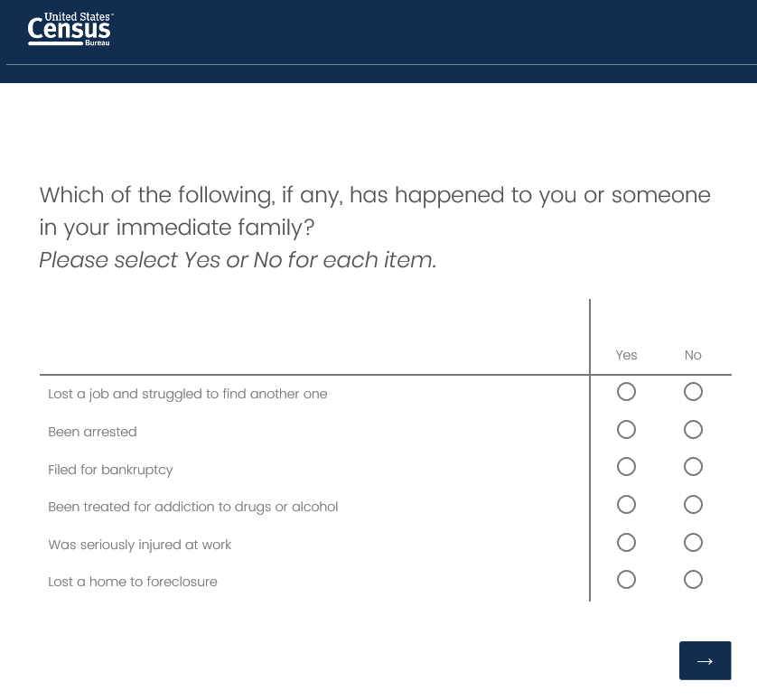Click the 'Been treated for addiction' row label
This screenshot has height=700, width=757.
click(192, 507)
